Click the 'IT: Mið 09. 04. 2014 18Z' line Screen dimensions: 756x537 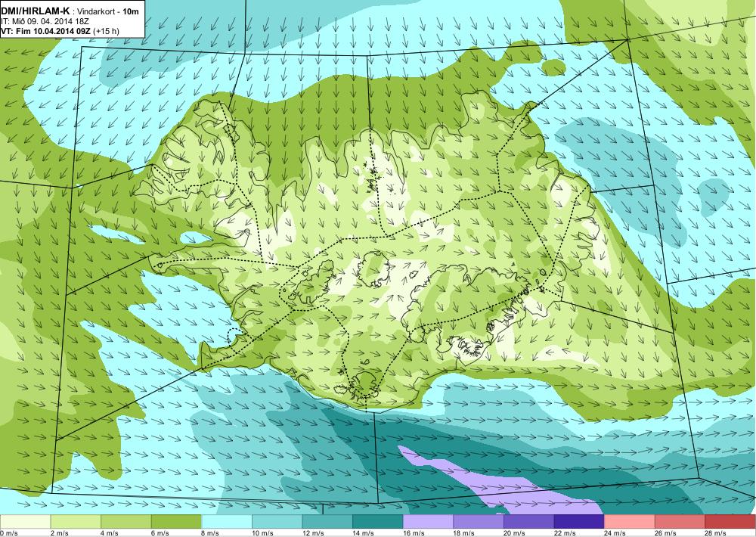point(43,21)
